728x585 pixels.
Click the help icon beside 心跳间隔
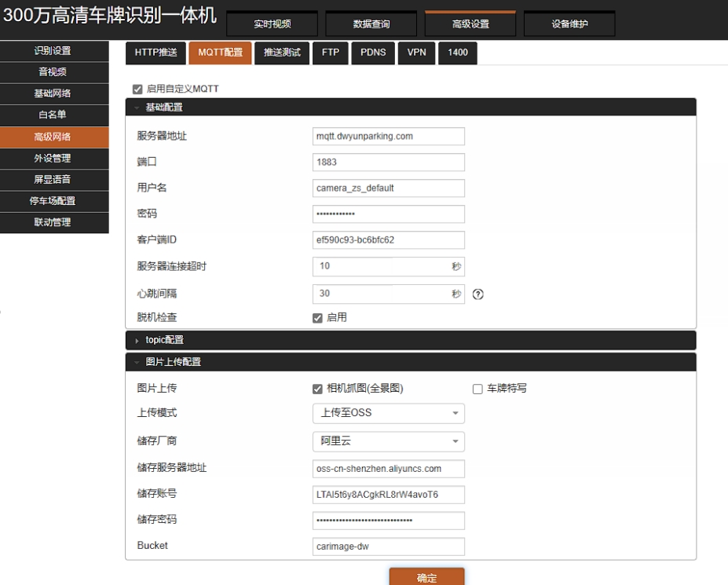pos(479,293)
